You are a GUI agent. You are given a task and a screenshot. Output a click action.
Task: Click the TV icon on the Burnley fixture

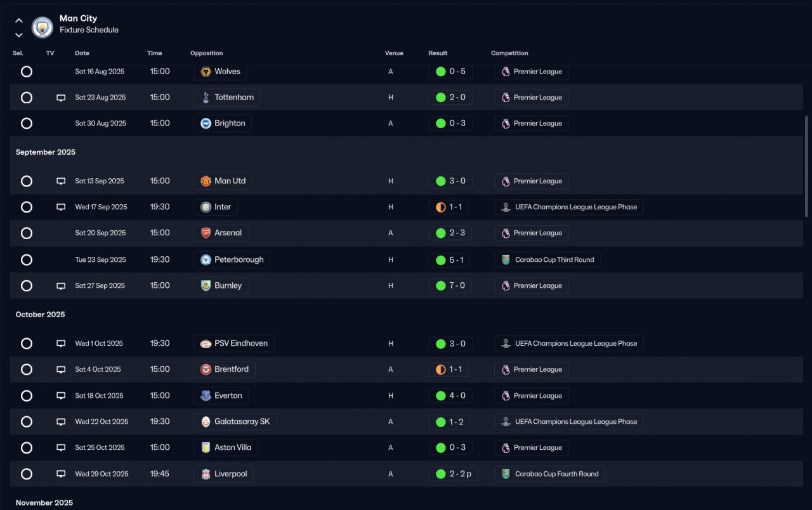[x=61, y=286]
